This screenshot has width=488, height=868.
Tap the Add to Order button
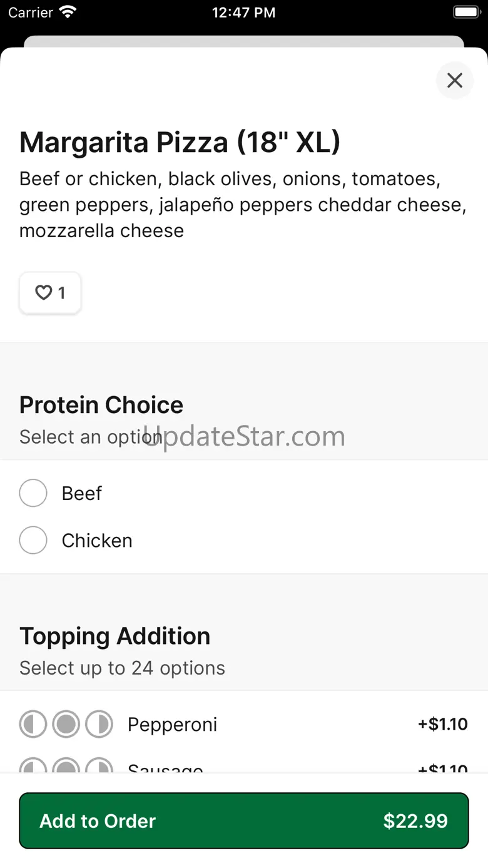pyautogui.click(x=244, y=821)
